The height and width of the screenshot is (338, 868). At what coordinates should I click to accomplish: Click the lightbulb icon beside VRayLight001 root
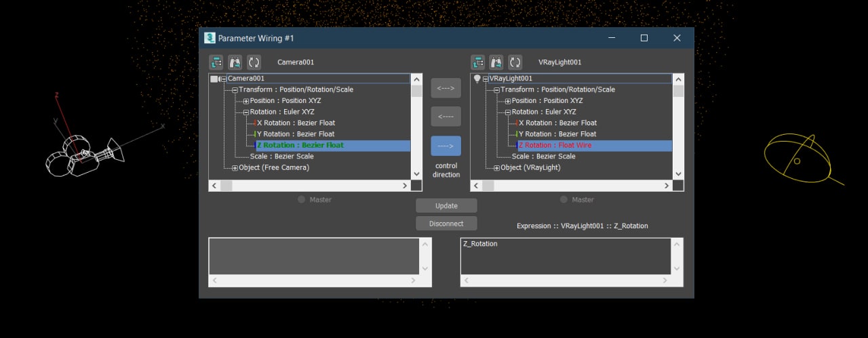(477, 79)
